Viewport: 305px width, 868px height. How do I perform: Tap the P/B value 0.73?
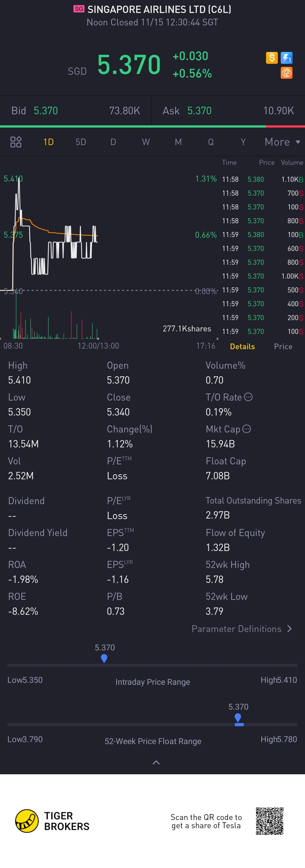116,611
